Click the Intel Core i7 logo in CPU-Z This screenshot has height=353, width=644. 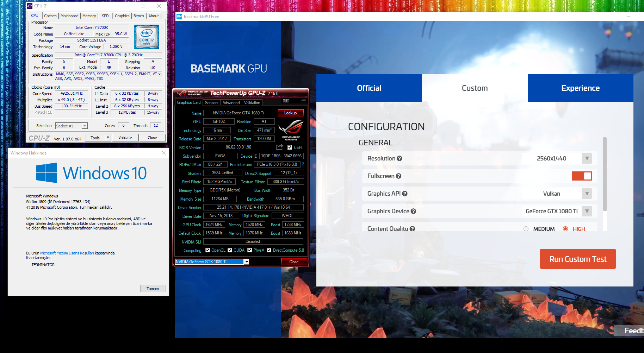[x=147, y=37]
